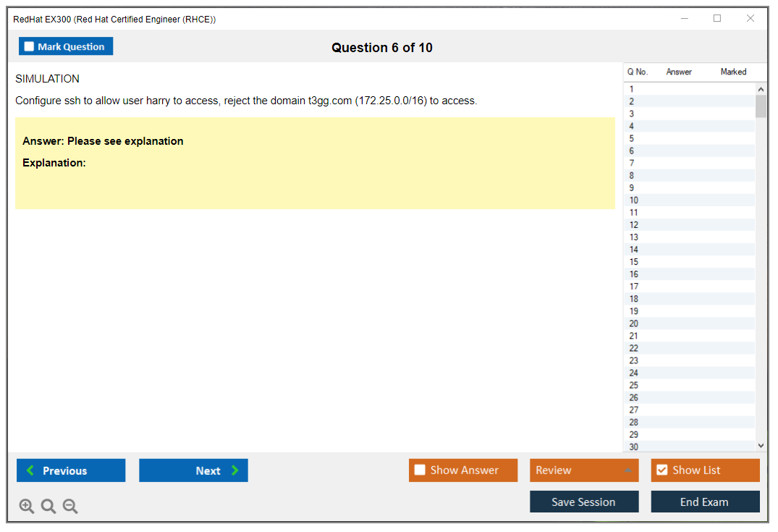Reset zoom with the middle magnifier icon
The image size is (778, 532).
tap(48, 507)
